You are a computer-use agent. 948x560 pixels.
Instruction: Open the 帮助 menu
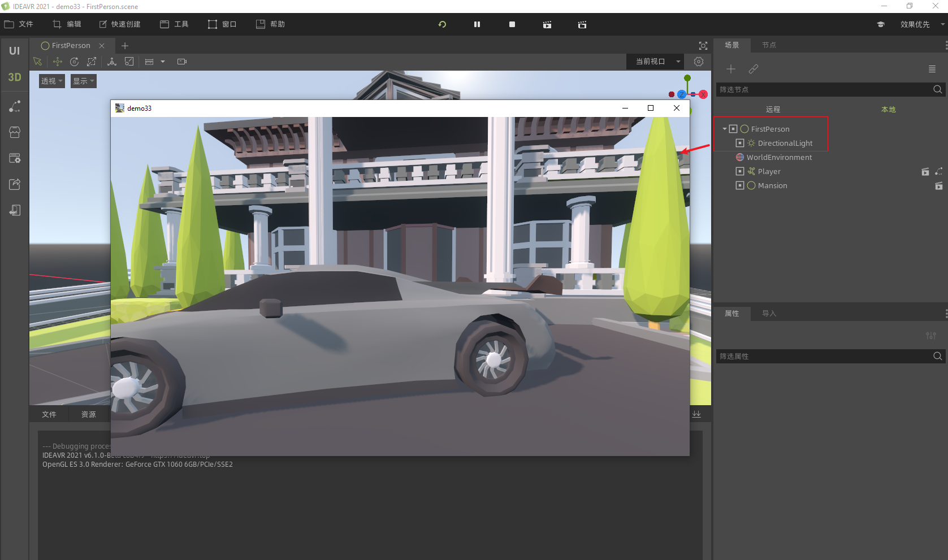(270, 24)
